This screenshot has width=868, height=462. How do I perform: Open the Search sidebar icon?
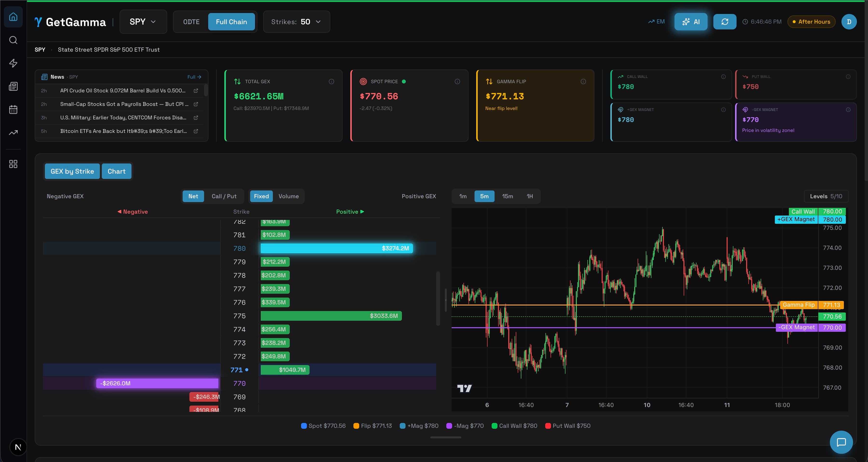[x=13, y=40]
